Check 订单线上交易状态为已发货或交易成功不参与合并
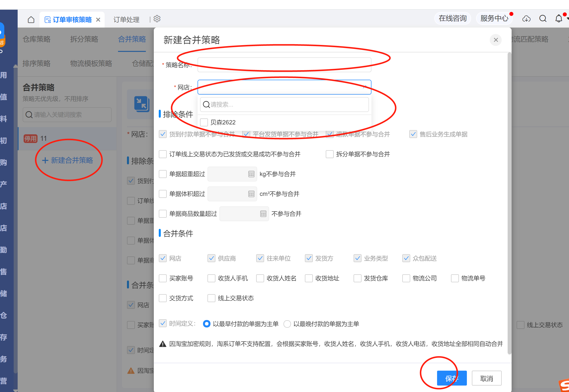569x392 pixels. coord(163,154)
